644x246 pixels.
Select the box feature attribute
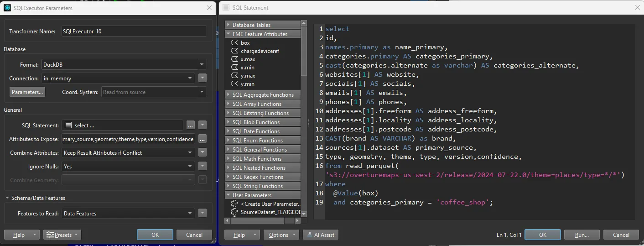tap(245, 43)
